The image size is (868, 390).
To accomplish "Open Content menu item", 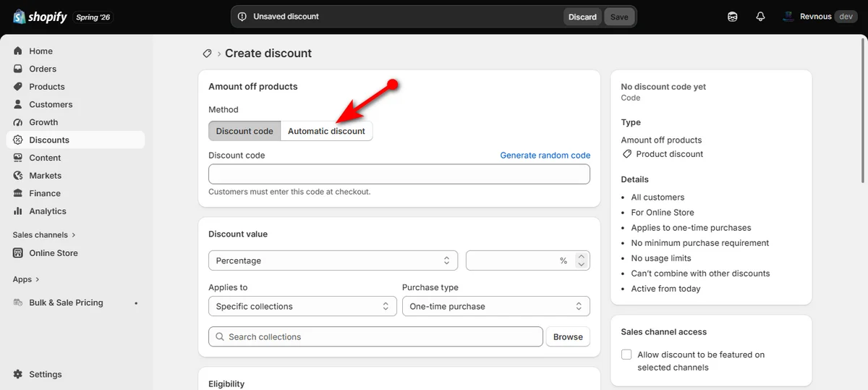I will pos(76,158).
